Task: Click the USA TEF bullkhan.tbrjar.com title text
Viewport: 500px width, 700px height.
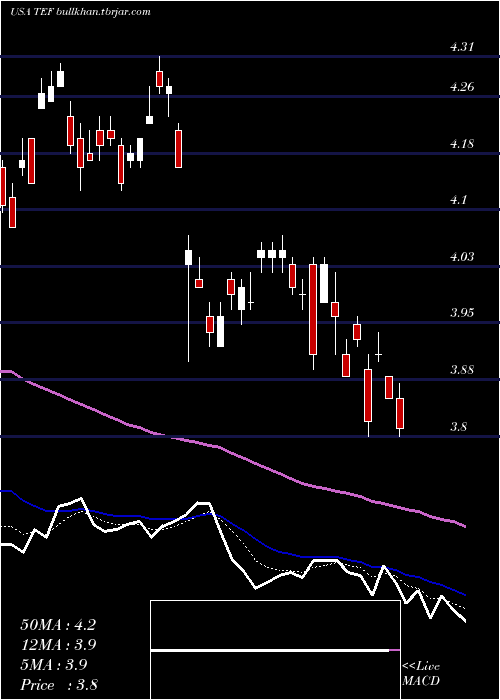Action: click(x=79, y=12)
